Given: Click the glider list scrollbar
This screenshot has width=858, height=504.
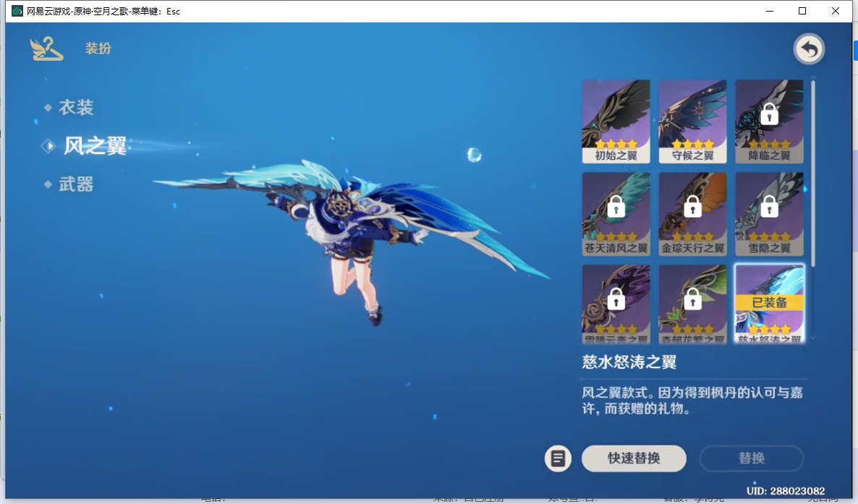Looking at the screenshot, I should click(x=813, y=174).
